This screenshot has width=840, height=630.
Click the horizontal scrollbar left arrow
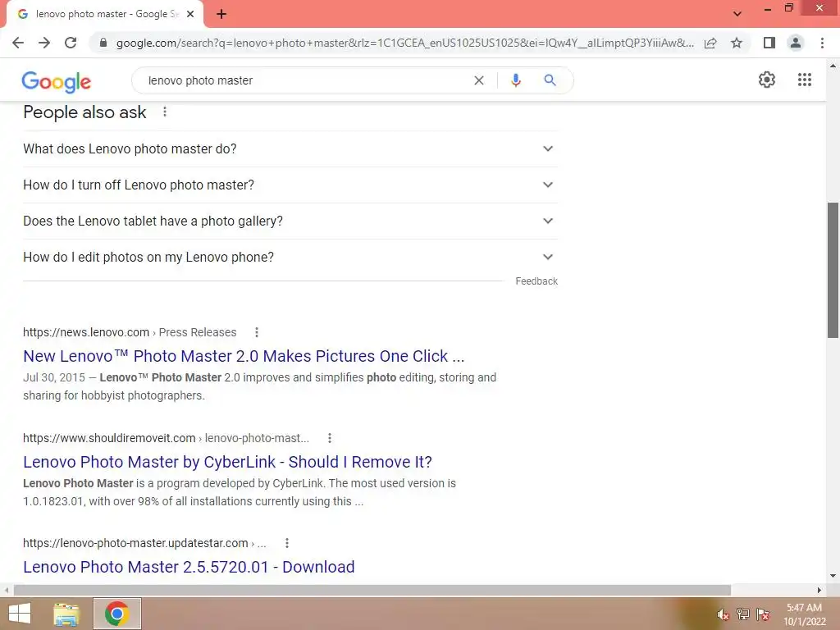click(7, 591)
